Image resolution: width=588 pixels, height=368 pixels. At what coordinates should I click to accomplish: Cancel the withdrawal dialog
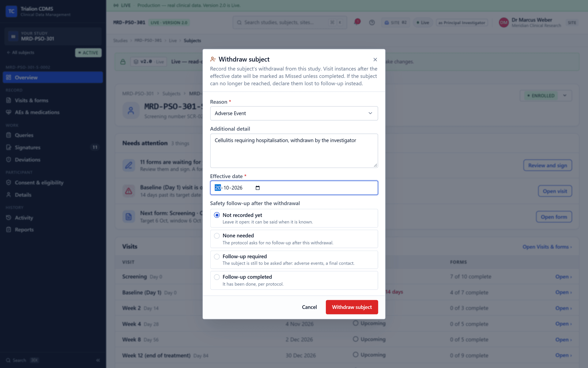tap(309, 307)
